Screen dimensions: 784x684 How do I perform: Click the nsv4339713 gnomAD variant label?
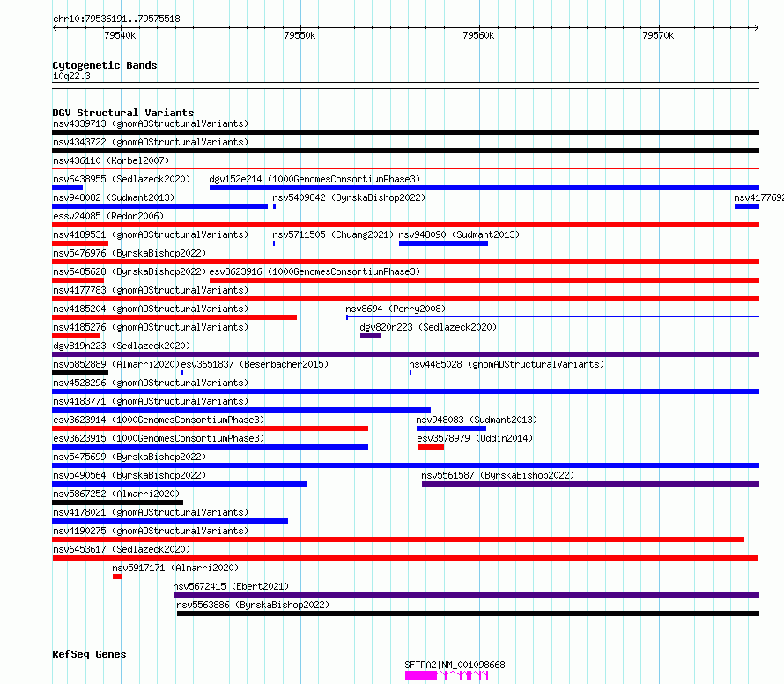pos(151,123)
